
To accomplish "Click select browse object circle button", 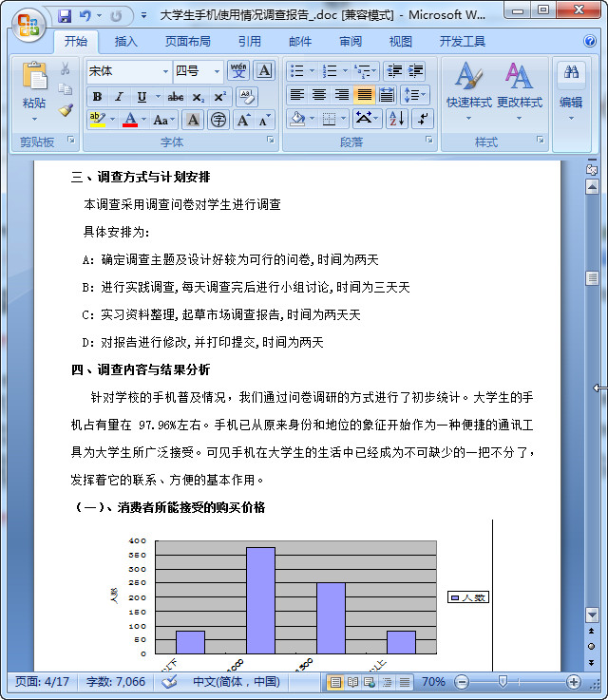I will point(592,646).
